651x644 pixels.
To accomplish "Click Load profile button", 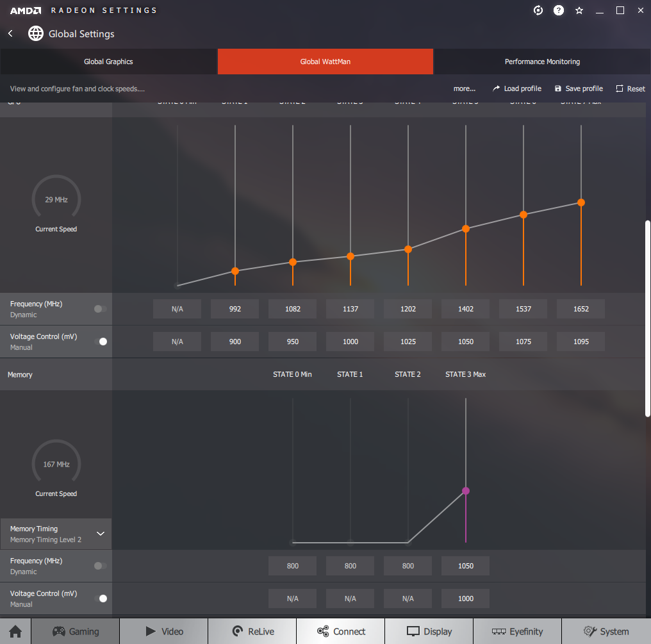I will (x=517, y=88).
